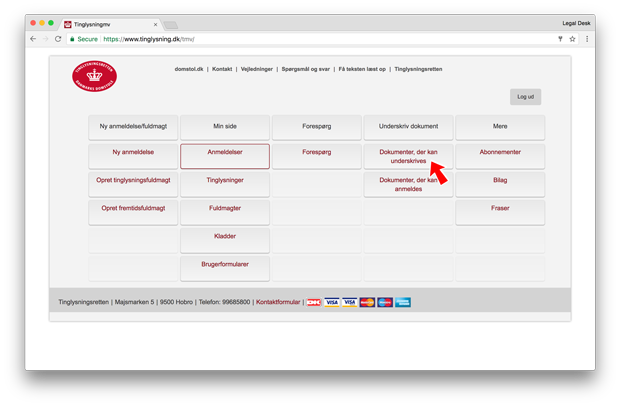Click footer text '9500 Hobro'

click(x=176, y=302)
